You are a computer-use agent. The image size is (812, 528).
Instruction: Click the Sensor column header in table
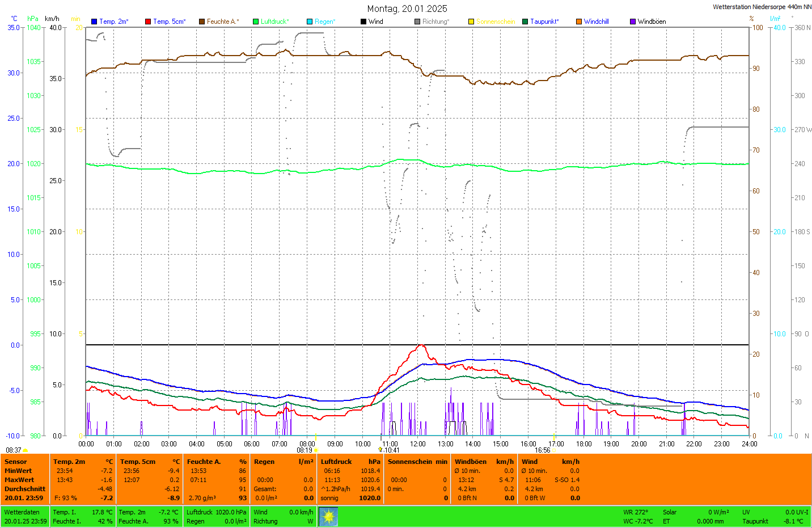point(16,462)
